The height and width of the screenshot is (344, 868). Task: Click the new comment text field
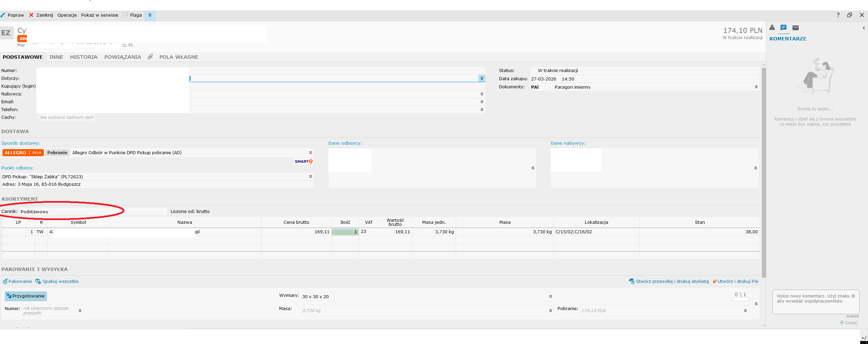pos(816,302)
